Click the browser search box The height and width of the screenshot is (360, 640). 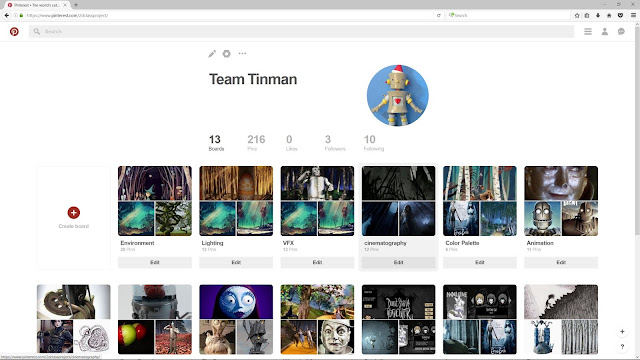pyautogui.click(x=508, y=15)
